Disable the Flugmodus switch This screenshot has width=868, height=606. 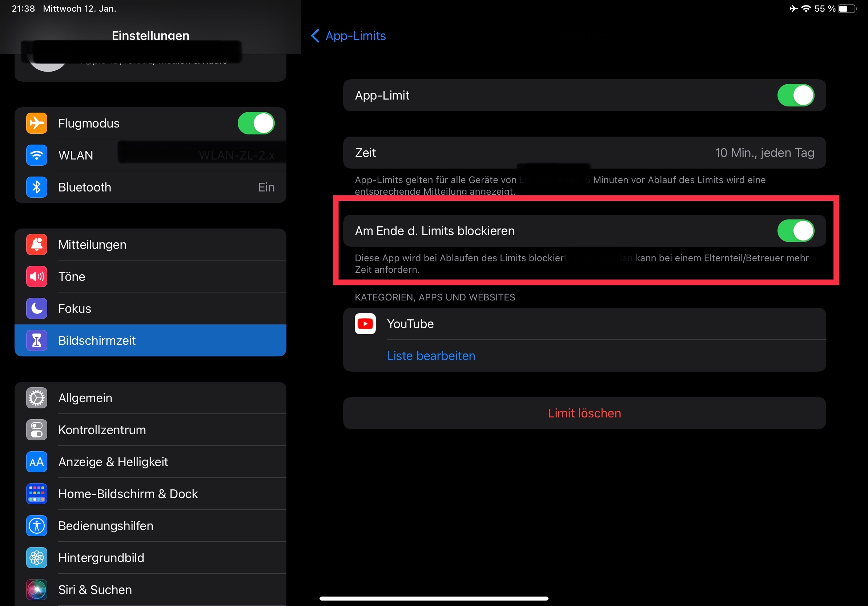pos(256,123)
